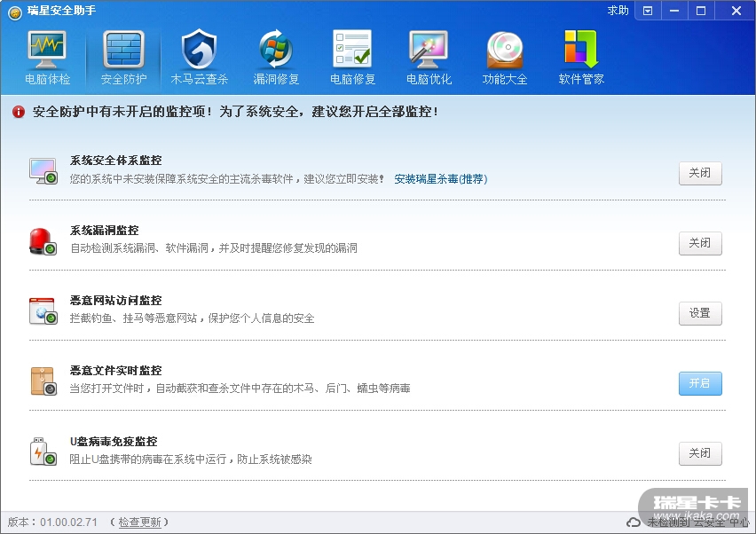This screenshot has height=534, width=756.
Task: Open the 求助 help menu
Action: [618, 11]
